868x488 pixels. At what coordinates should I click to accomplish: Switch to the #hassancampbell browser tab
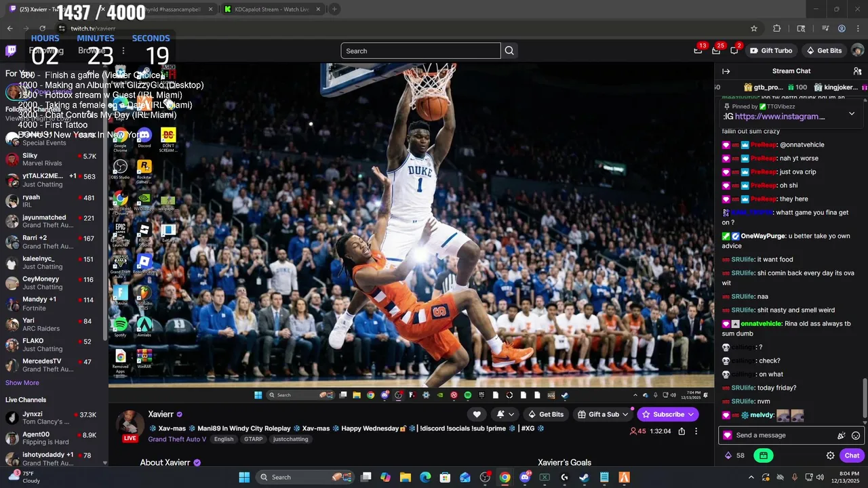164,9
